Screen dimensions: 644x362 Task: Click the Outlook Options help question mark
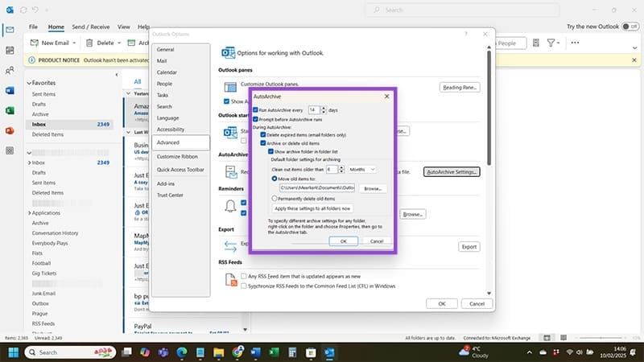[466, 34]
